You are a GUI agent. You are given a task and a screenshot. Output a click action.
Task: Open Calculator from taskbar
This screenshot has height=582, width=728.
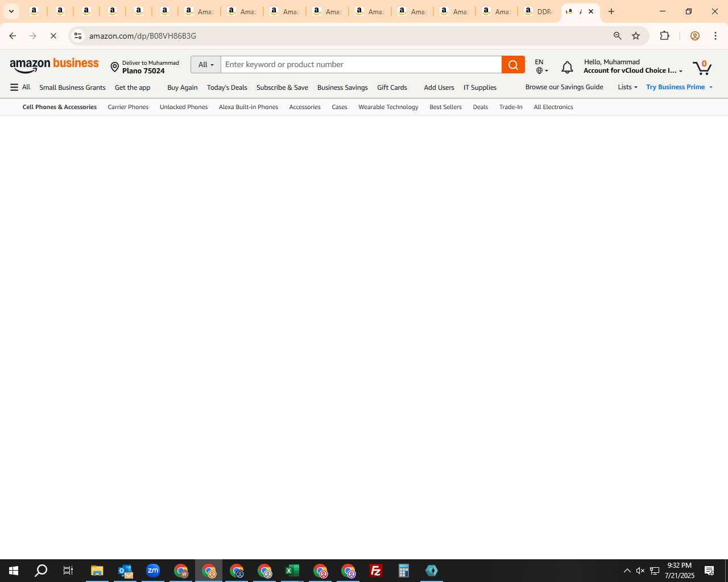[404, 571]
